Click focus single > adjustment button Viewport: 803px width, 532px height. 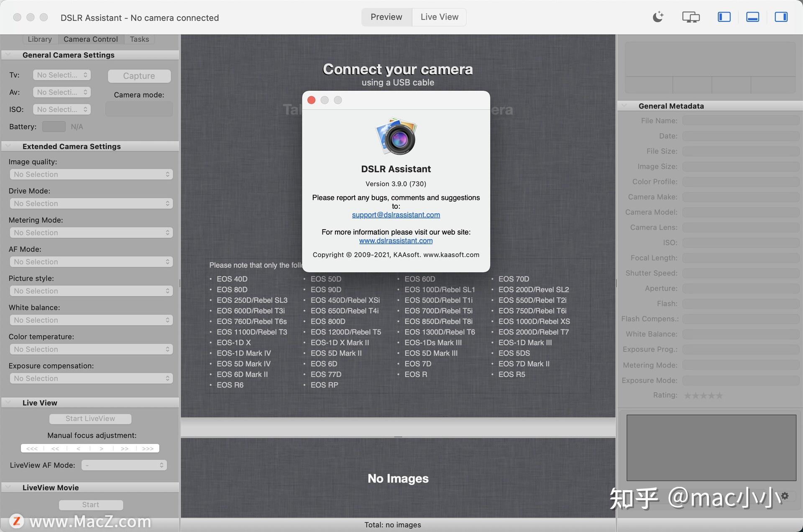click(102, 448)
